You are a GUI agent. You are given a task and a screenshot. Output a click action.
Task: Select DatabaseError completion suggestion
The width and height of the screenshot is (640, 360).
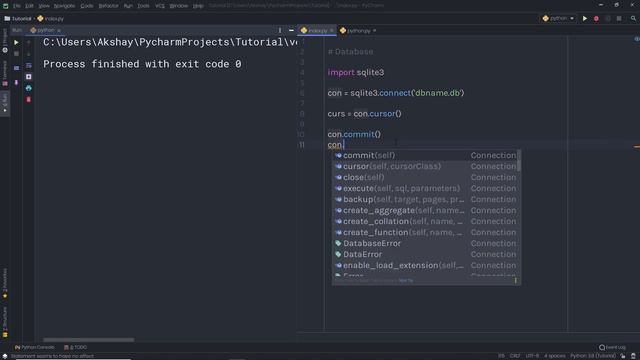coord(425,244)
